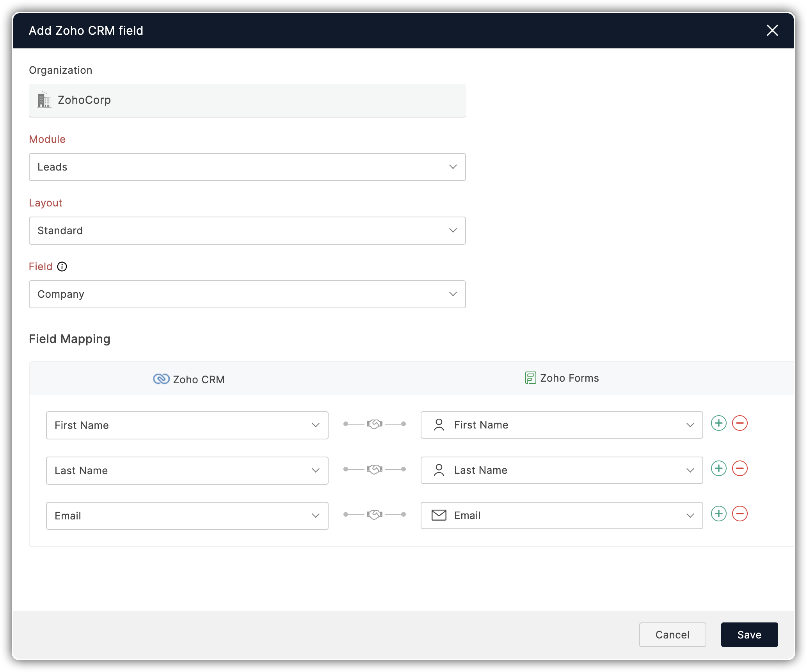Screen dimensions: 807x672
Task: Click the Save button
Action: pos(749,635)
